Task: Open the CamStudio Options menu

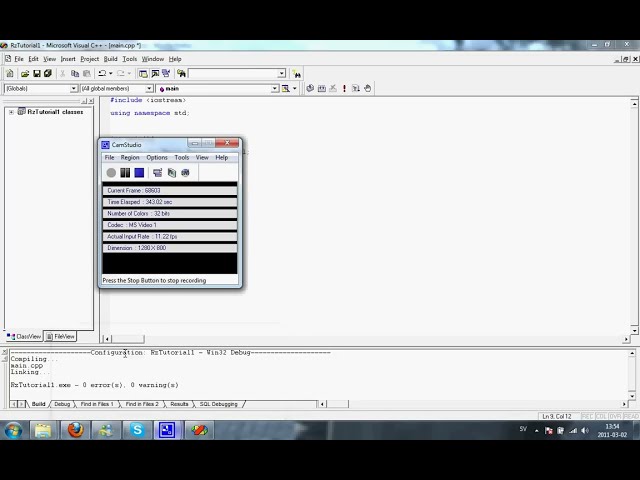Action: click(157, 158)
